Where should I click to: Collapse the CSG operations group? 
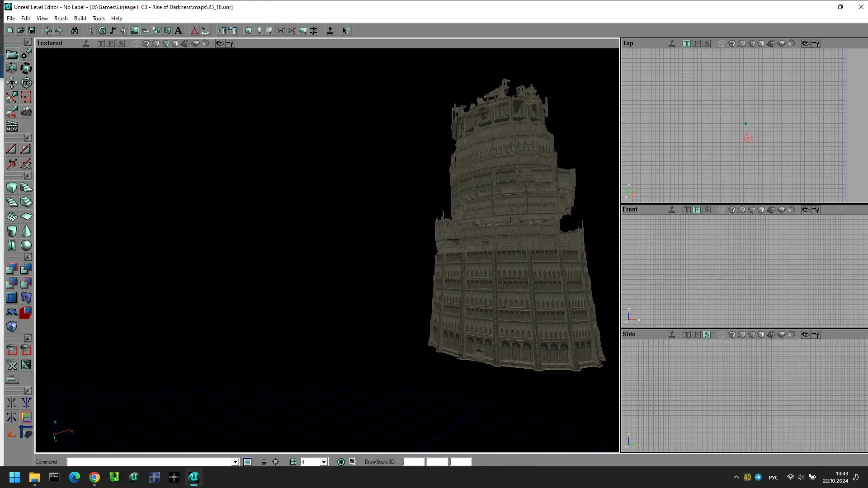(x=28, y=257)
